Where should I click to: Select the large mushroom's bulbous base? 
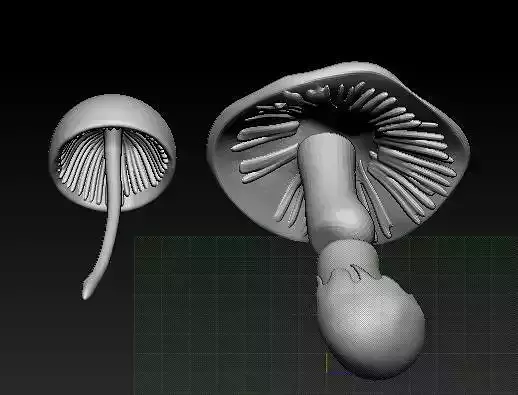point(371,322)
